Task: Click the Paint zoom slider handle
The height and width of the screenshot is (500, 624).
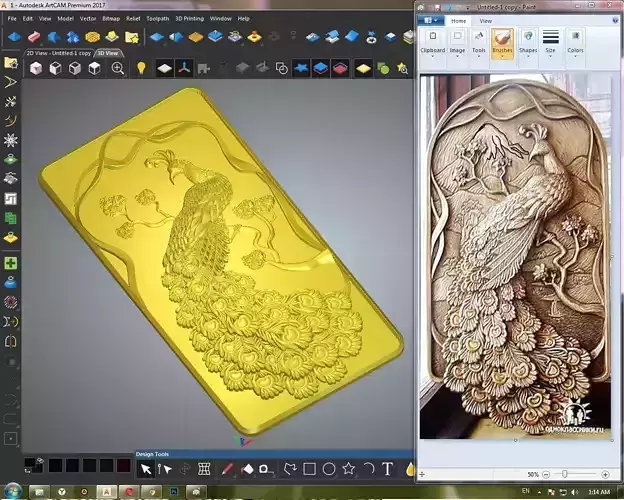Action: [564, 474]
